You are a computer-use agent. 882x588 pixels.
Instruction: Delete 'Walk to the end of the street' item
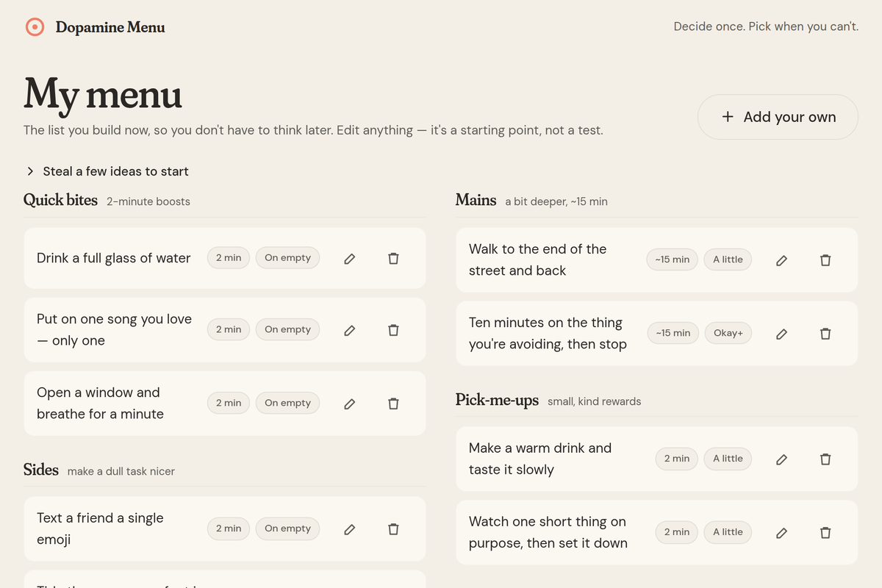pos(825,260)
